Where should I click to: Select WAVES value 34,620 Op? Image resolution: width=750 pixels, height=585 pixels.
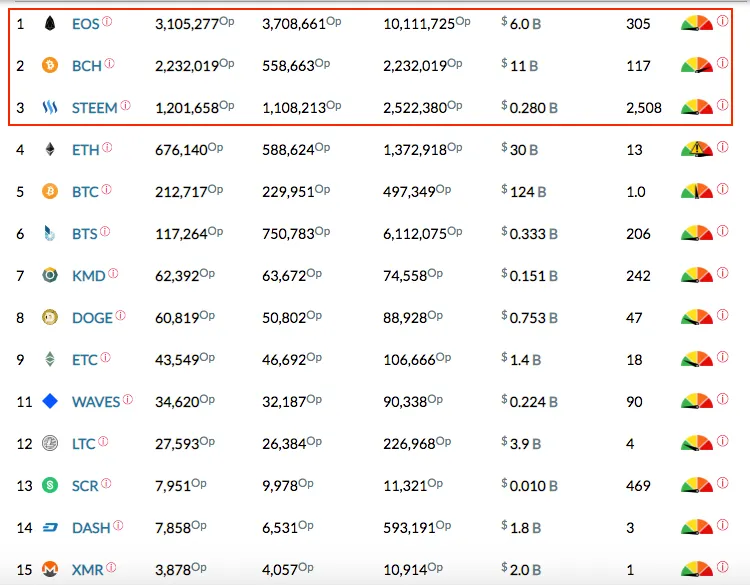pos(185,401)
